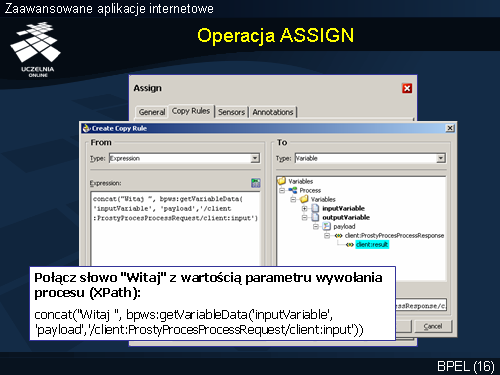The height and width of the screenshot is (375, 500).
Task: Click the 'Połącz słowo "Witaj"' callout heading
Action: 208,285
